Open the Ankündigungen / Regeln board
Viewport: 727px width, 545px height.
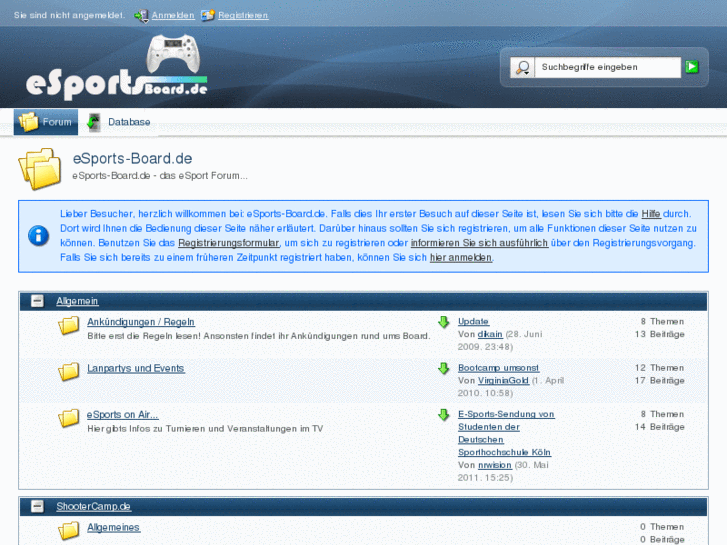(141, 322)
